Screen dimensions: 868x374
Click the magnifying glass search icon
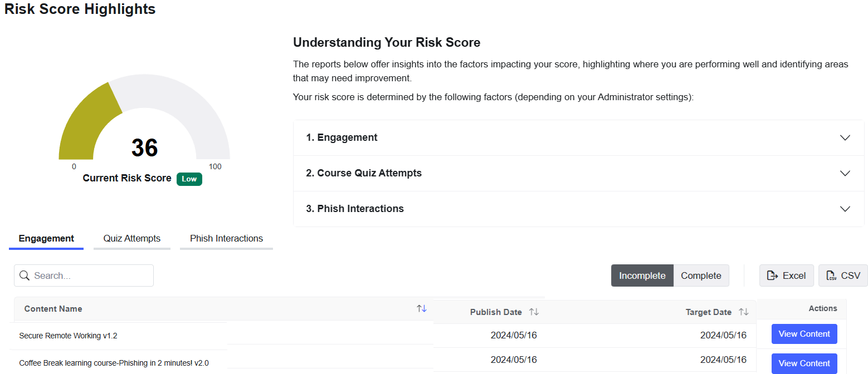[24, 275]
